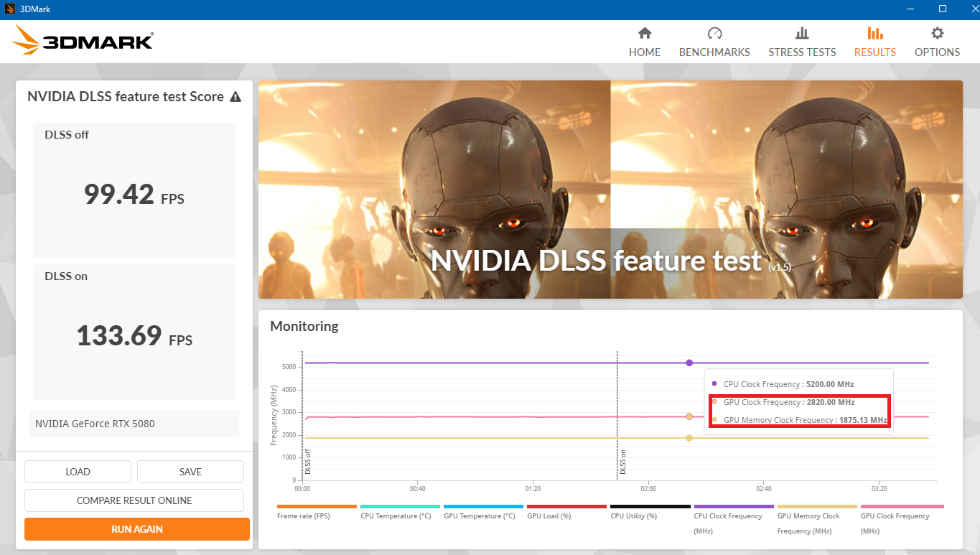Click the NVIDIA DLSS feature test banner image
The width and height of the screenshot is (980, 555).
pyautogui.click(x=610, y=190)
